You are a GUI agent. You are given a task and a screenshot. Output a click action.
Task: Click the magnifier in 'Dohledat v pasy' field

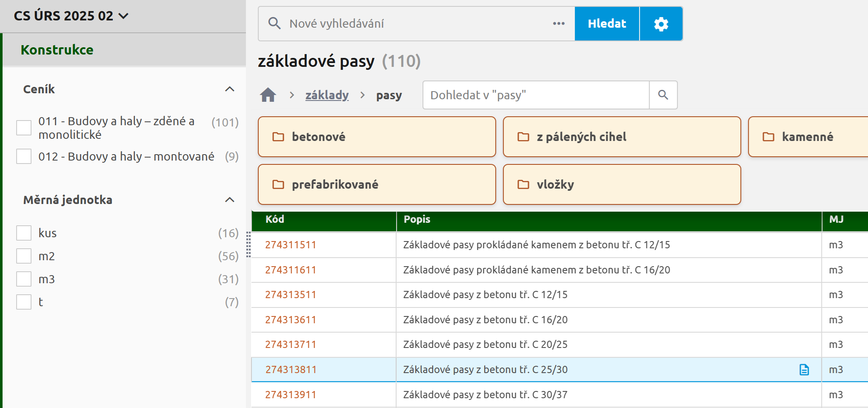pos(663,95)
